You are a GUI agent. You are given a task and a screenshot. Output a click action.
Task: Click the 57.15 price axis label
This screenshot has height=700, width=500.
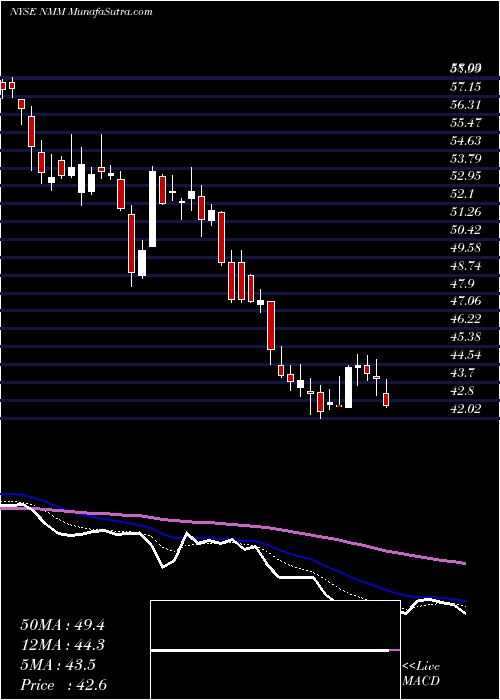point(465,87)
